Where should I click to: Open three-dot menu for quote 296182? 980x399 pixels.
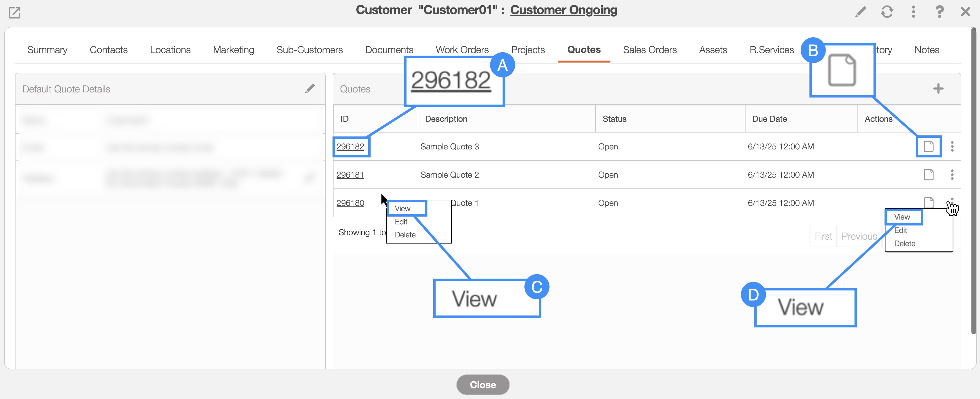tap(952, 146)
